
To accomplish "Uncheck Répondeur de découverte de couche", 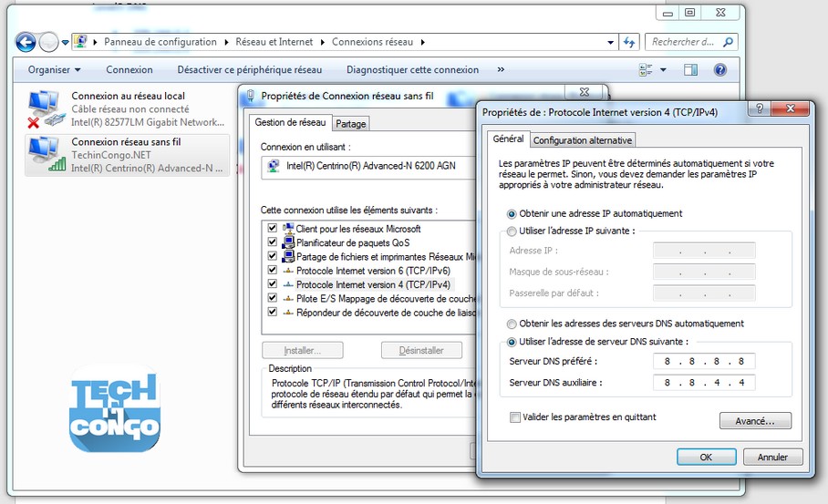I will 272,312.
